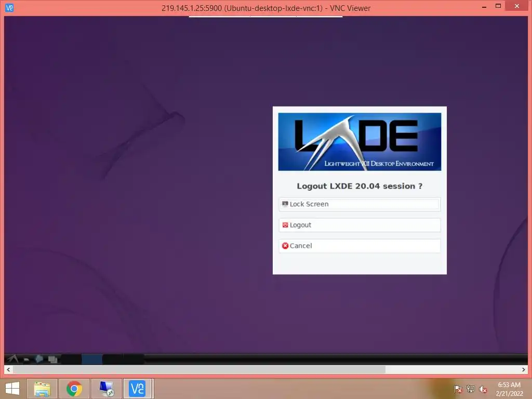
Task: Close the VNC Viewer window
Action: coord(517,6)
